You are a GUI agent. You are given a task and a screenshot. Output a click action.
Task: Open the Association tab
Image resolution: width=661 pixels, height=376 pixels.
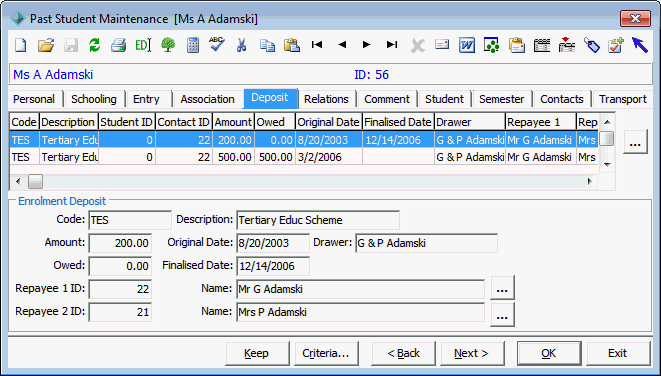pyautogui.click(x=207, y=99)
